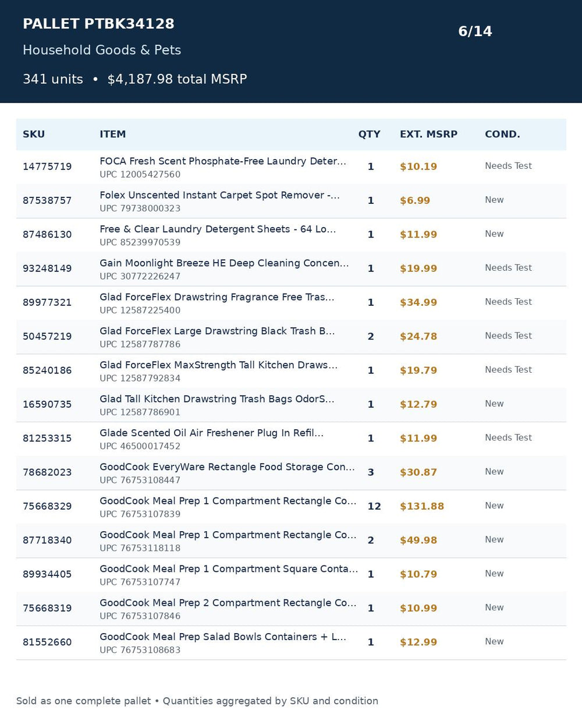Select SKU 87538757
This screenshot has height=728, width=582.
pos(47,200)
